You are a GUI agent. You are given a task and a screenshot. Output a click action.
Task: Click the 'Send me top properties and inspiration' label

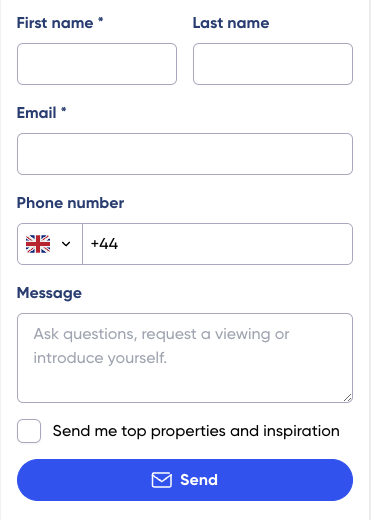196,431
